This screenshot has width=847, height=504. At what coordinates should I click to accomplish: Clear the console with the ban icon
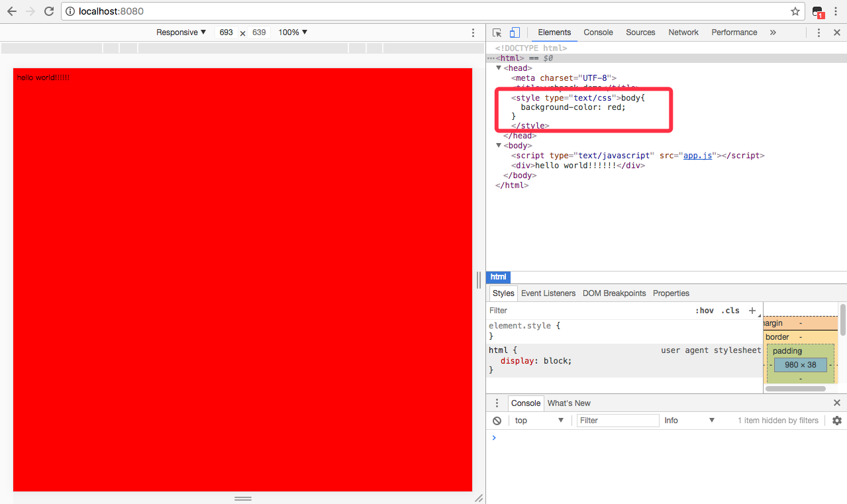497,421
